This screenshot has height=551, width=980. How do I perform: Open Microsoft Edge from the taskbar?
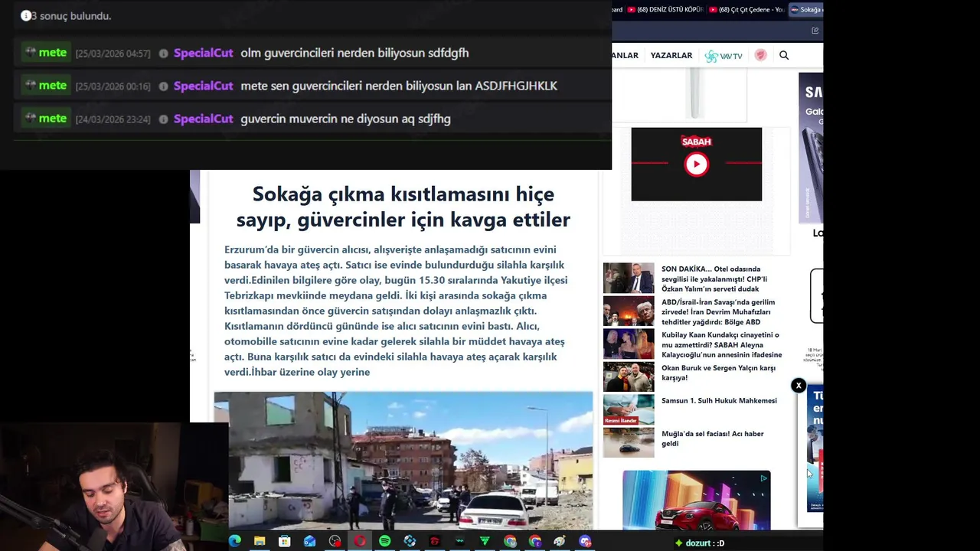(x=235, y=541)
